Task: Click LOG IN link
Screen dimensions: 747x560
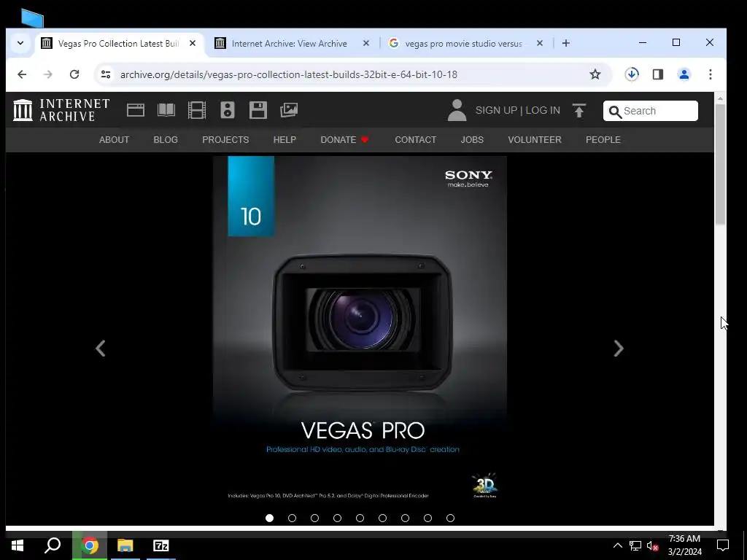Action: tap(543, 111)
